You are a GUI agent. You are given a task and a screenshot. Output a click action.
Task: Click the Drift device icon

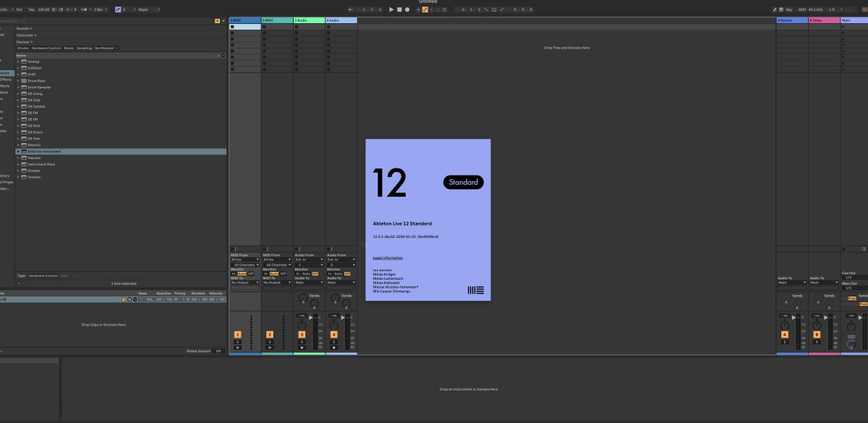point(24,74)
